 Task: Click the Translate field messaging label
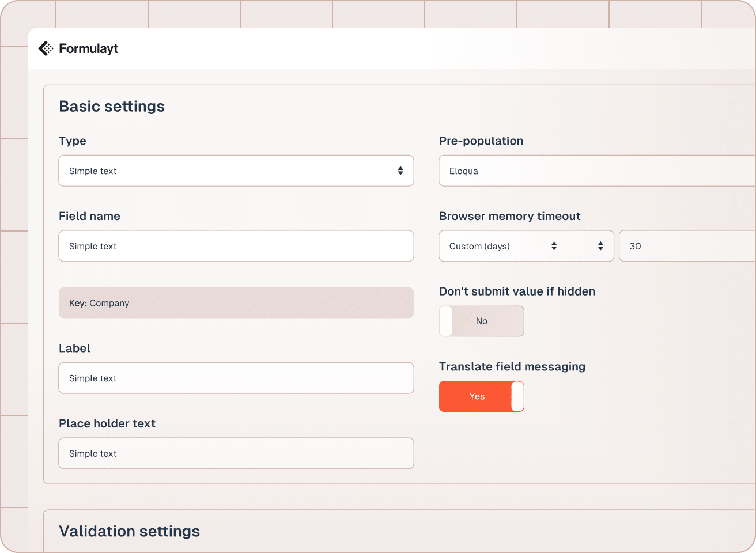512,366
